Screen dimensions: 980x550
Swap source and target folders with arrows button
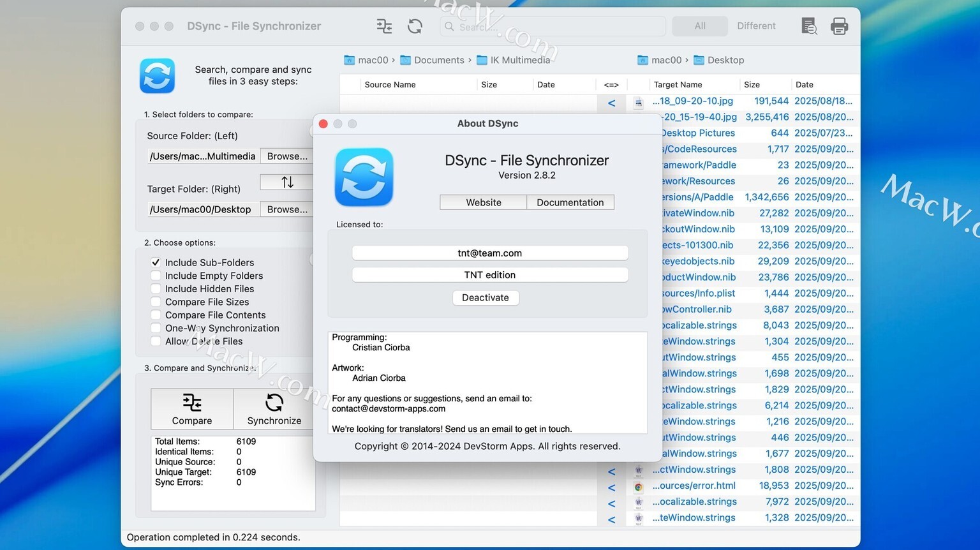(x=286, y=182)
